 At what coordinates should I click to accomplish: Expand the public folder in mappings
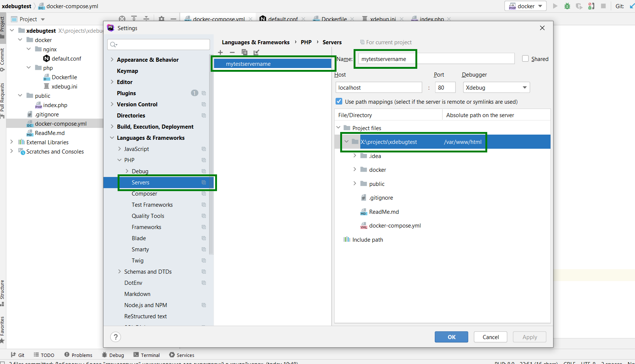click(355, 183)
